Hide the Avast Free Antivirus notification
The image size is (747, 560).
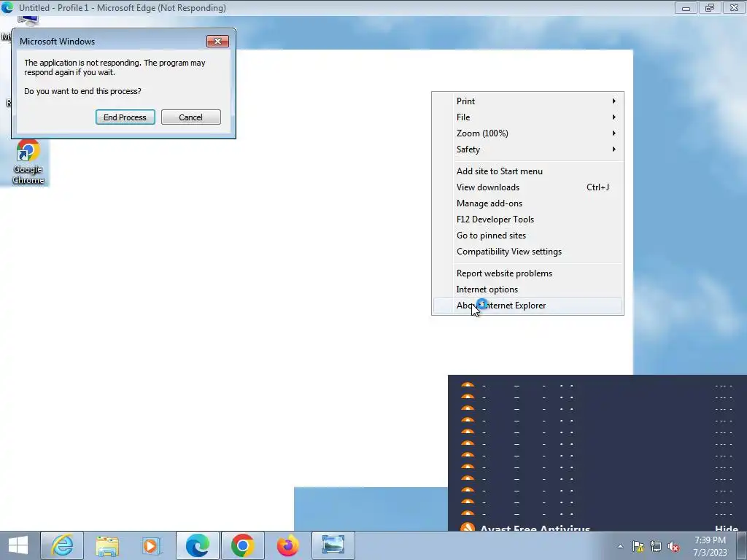(727, 528)
